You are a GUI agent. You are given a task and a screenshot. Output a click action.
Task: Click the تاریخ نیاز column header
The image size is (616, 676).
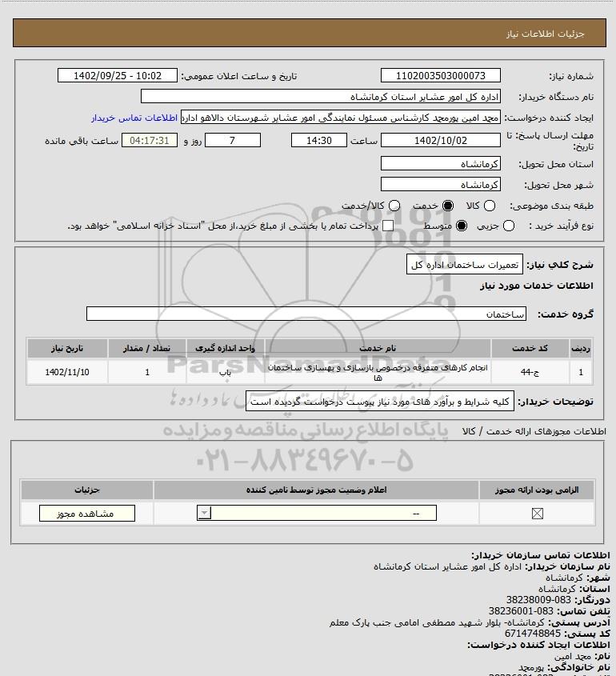(x=67, y=348)
